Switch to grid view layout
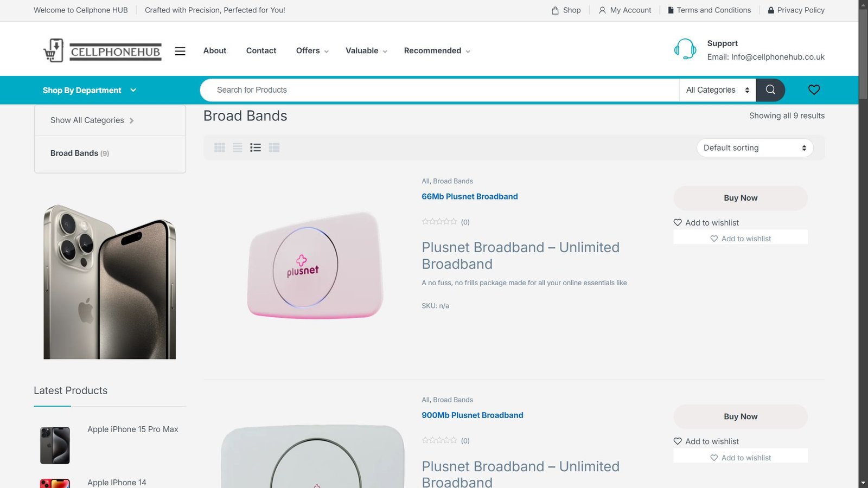 pyautogui.click(x=220, y=147)
